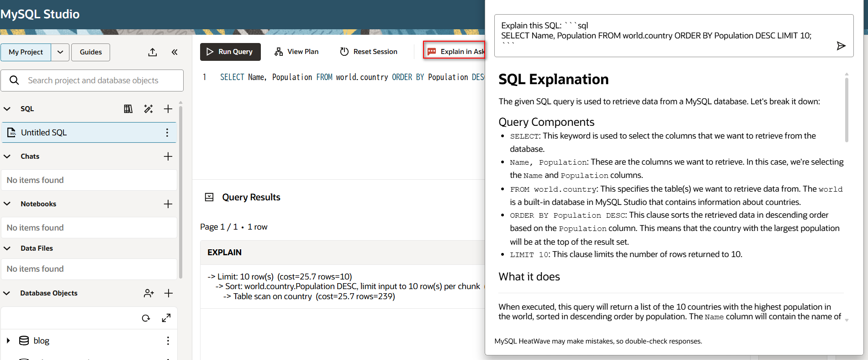Click the magic wand generate SQL icon
868x360 pixels.
[x=148, y=109]
